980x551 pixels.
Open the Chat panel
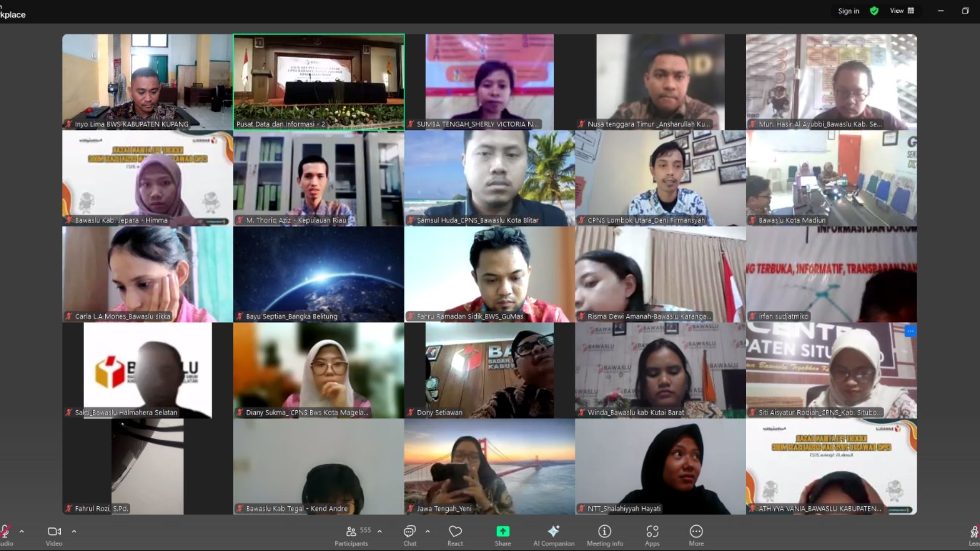click(410, 536)
